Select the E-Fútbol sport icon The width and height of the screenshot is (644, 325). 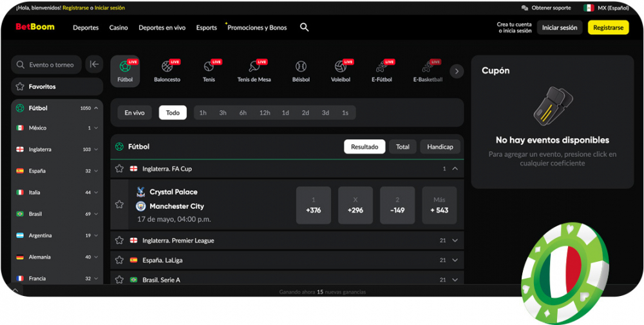(382, 71)
